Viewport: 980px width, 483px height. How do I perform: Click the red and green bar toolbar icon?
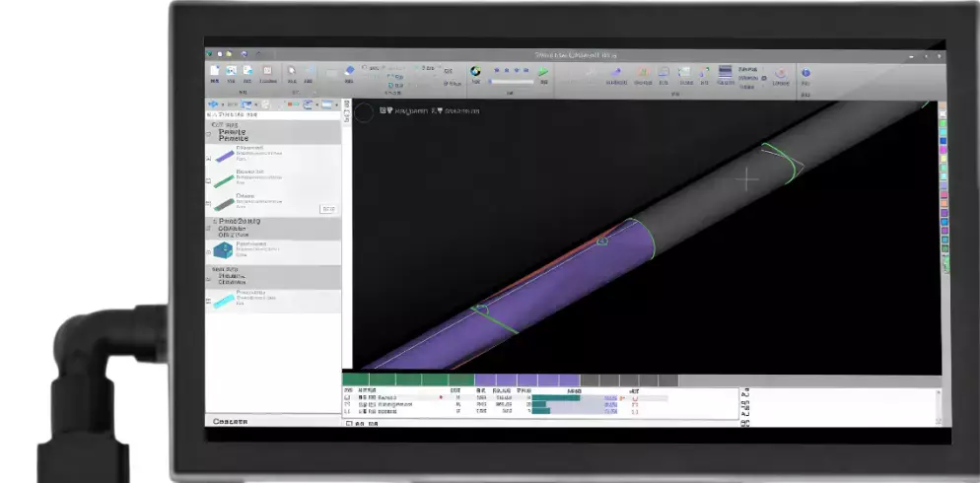pos(292,104)
